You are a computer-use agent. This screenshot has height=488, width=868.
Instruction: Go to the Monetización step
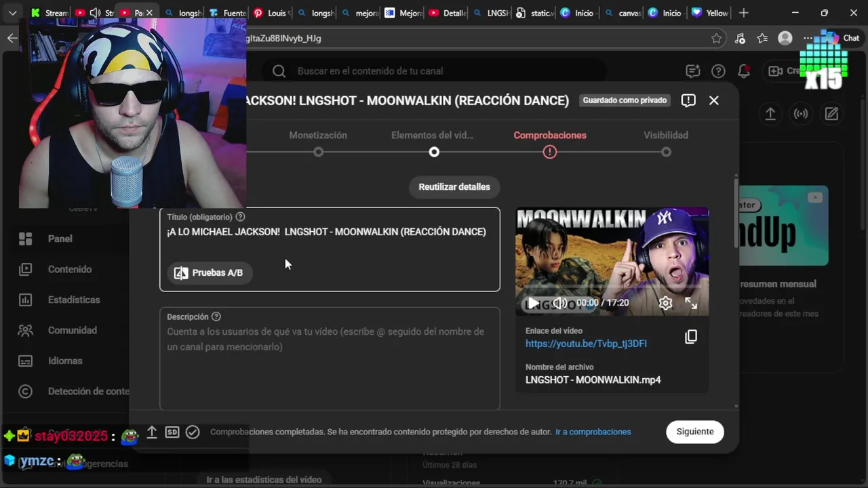pos(318,143)
